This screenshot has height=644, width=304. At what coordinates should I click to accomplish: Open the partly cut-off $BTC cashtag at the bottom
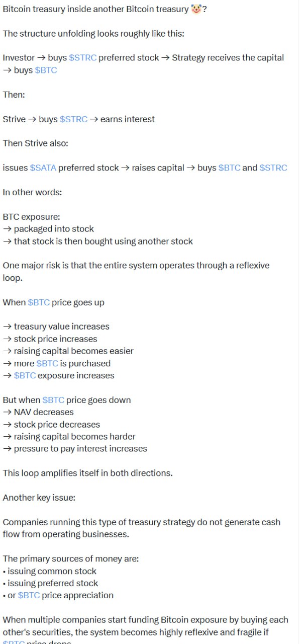click(x=14, y=641)
